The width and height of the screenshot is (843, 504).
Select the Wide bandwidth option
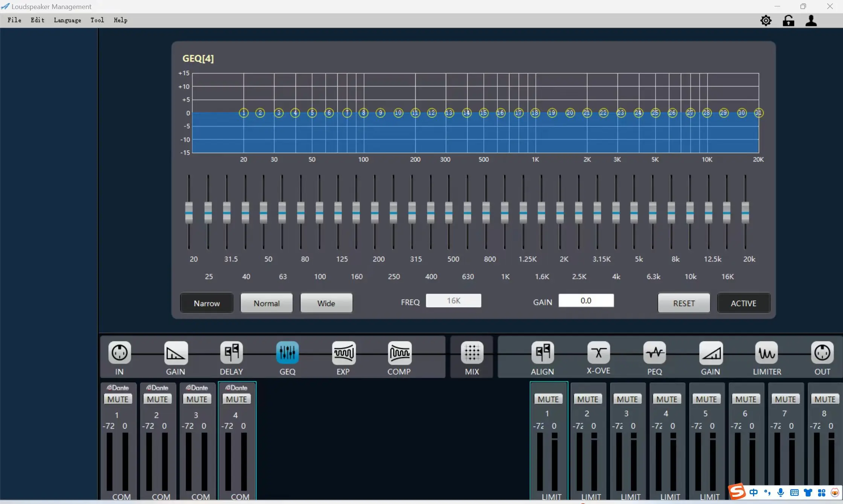326,303
